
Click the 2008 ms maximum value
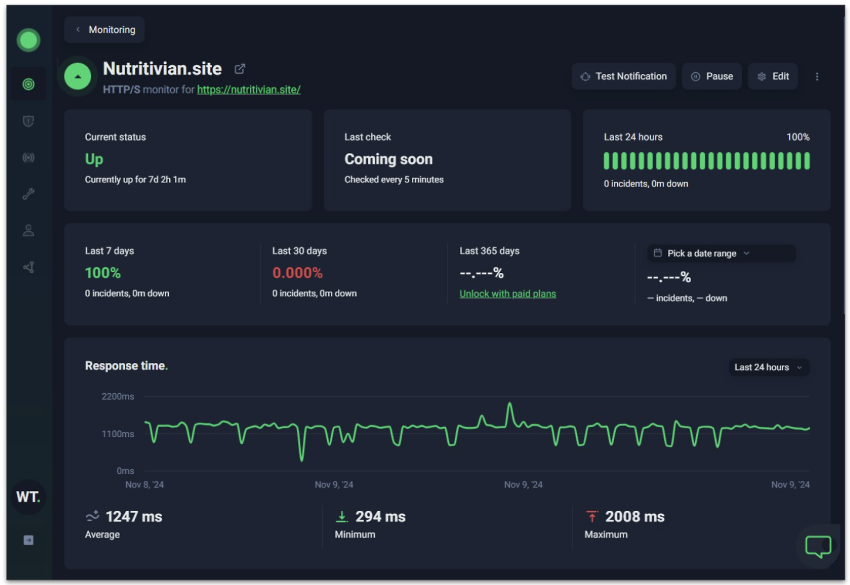click(635, 517)
